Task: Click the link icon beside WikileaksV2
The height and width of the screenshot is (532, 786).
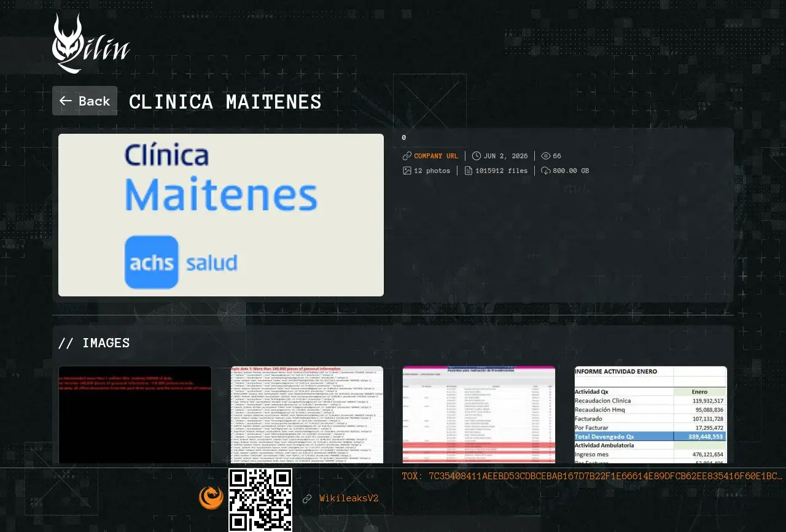Action: point(307,499)
